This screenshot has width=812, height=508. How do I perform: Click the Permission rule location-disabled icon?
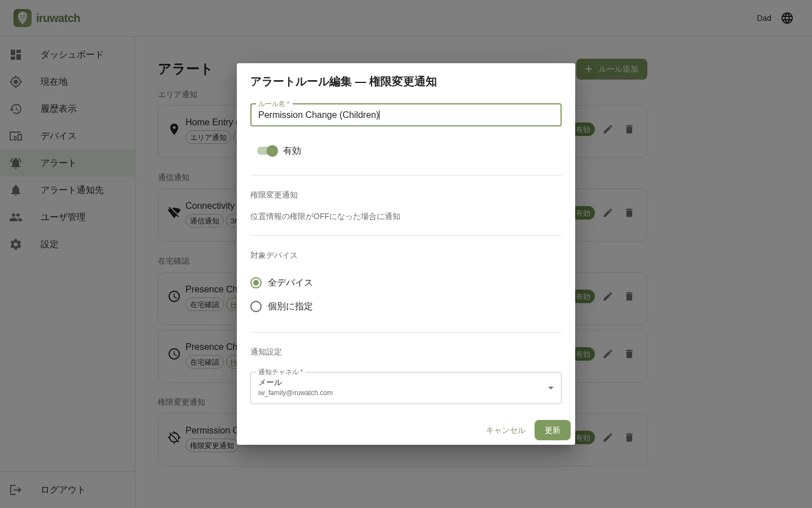(174, 437)
